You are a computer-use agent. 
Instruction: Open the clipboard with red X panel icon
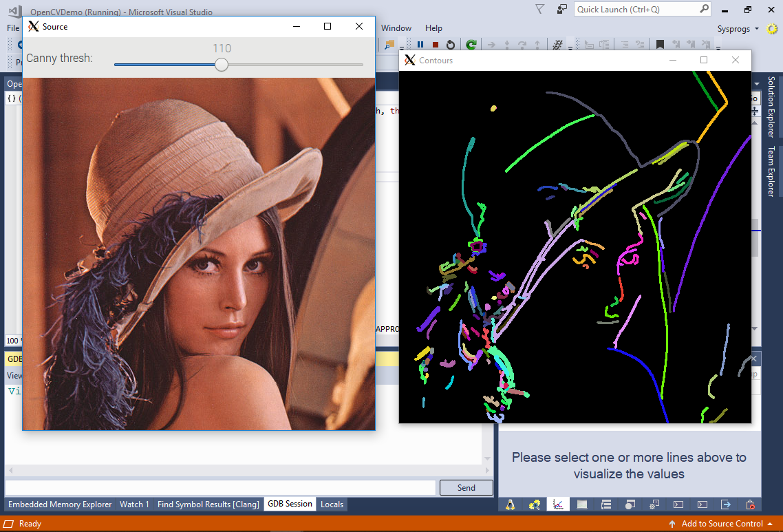[x=749, y=504]
